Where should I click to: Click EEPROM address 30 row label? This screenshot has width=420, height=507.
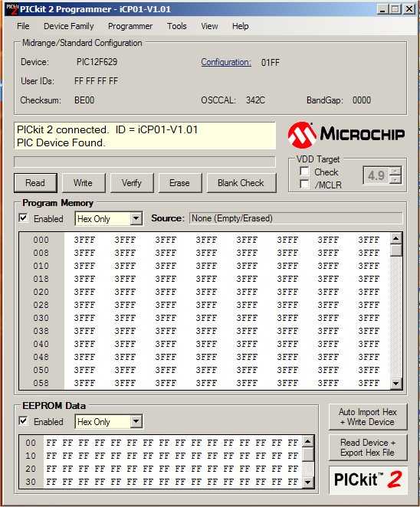click(x=31, y=482)
